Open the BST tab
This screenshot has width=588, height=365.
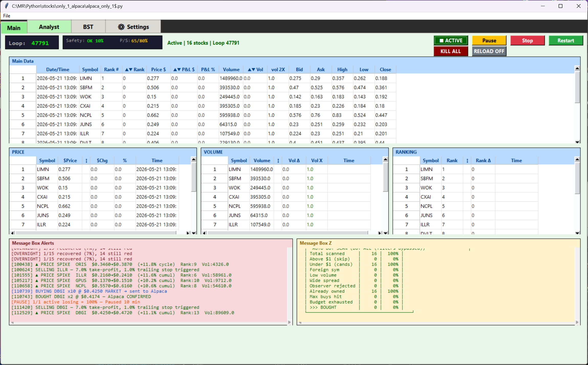pyautogui.click(x=88, y=27)
